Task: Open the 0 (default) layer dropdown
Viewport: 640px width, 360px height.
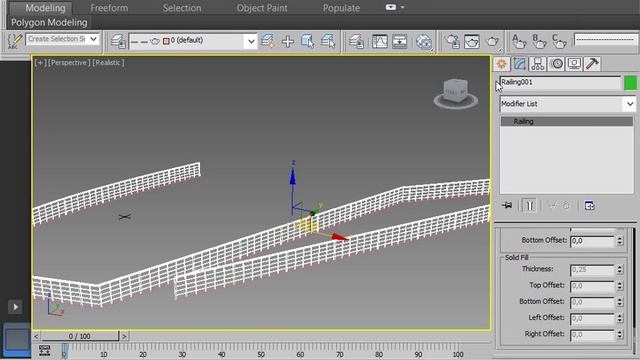Action: (251, 41)
